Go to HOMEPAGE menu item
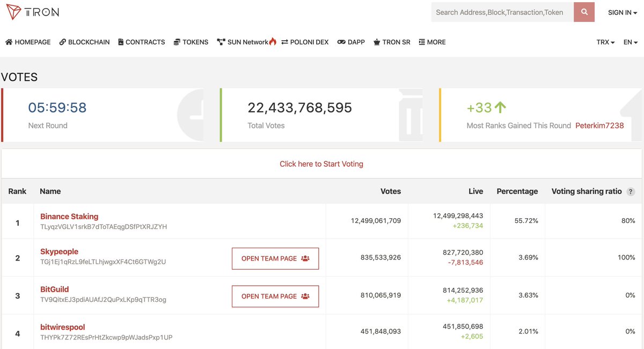 click(x=28, y=42)
